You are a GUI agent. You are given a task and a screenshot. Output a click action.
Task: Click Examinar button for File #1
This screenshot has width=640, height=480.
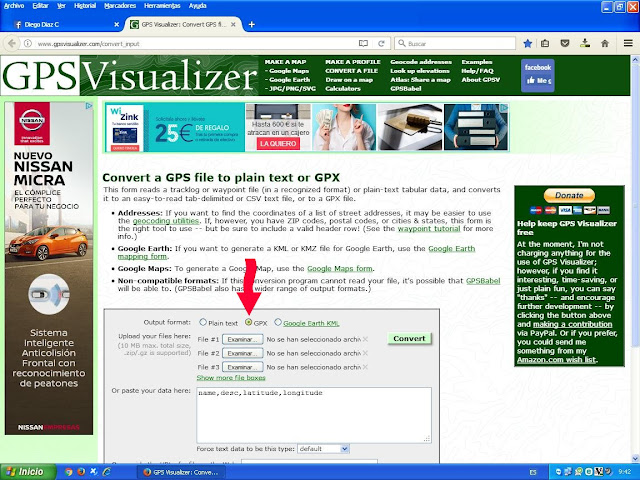(242, 340)
